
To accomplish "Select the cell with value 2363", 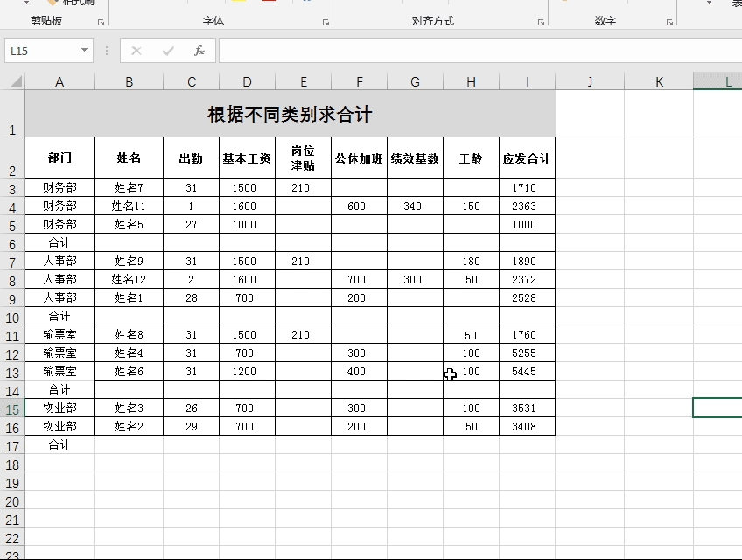I will (527, 206).
